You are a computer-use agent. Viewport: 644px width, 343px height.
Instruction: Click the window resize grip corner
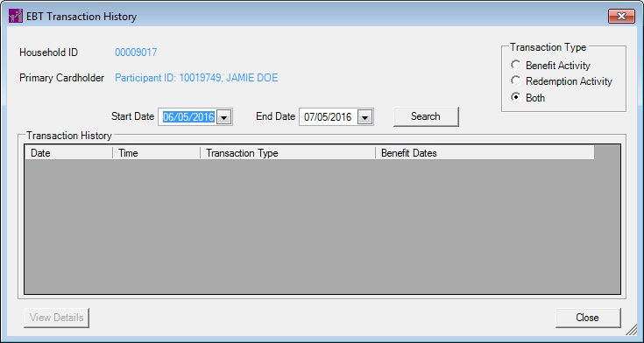[631, 330]
